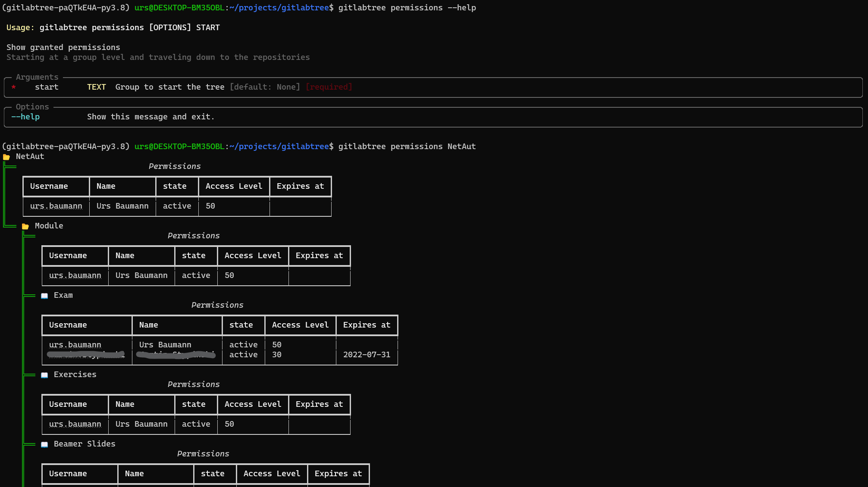This screenshot has height=487, width=868.
Task: Click 'Show this message and exit.' text
Action: point(151,117)
